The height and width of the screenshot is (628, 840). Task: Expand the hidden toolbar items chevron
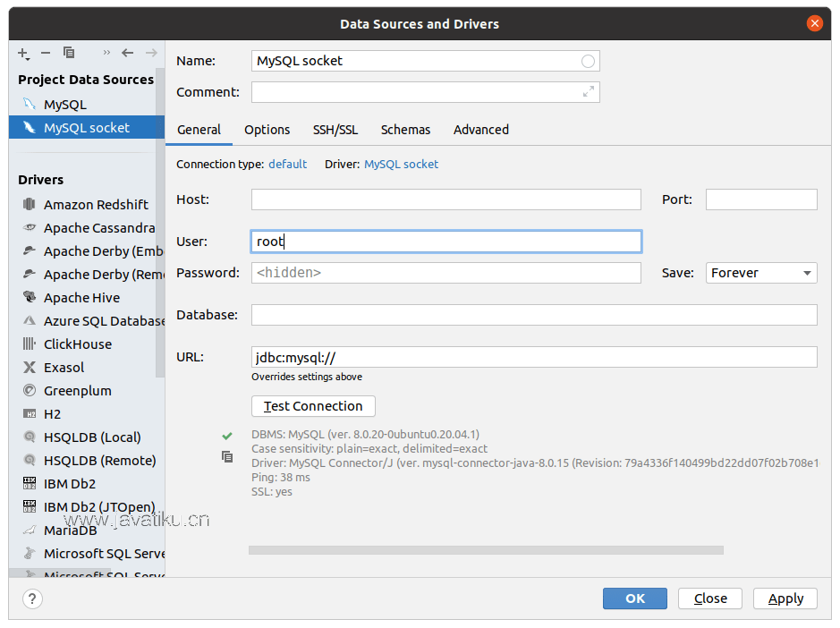point(106,53)
